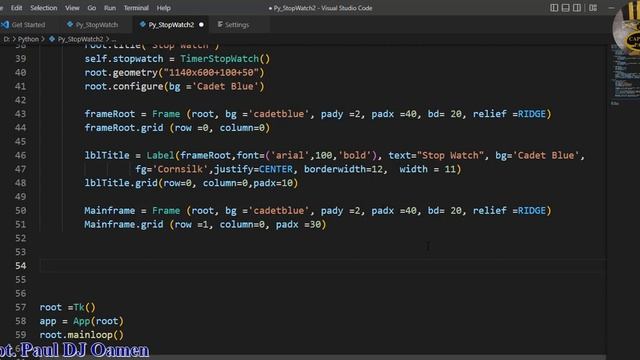Toggle the primary side bar layout icon
Viewport: 640px width, 360px height.
[554, 8]
